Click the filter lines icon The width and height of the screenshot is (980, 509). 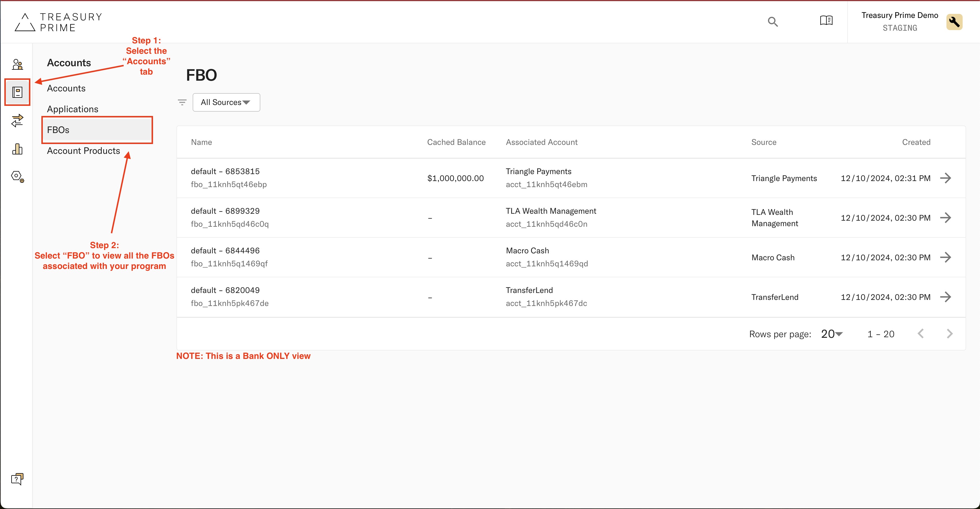[x=182, y=102]
